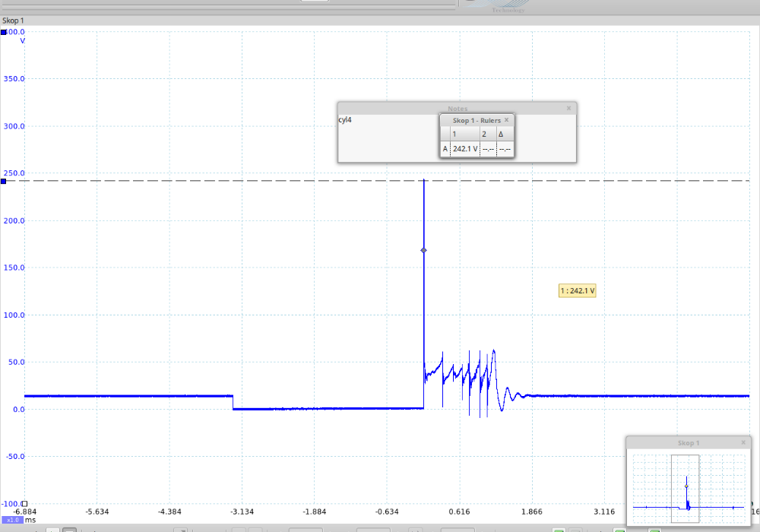Select the ruler 2 column header
Screen dimensions: 760x532
(484, 135)
